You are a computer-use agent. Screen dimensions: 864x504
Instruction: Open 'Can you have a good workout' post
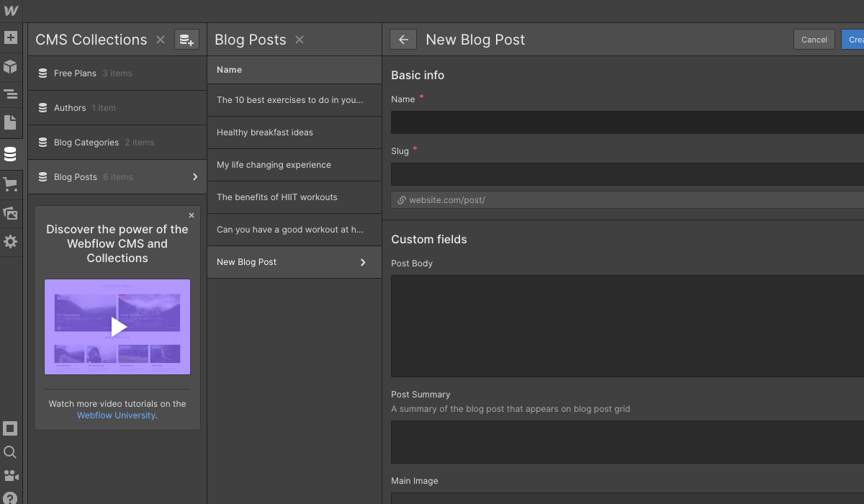coord(294,230)
